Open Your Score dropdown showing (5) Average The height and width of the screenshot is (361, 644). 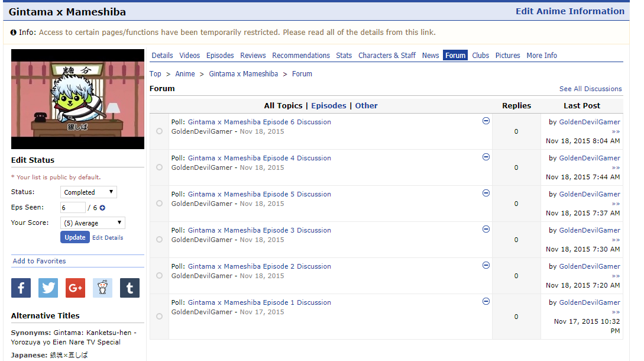click(x=93, y=223)
